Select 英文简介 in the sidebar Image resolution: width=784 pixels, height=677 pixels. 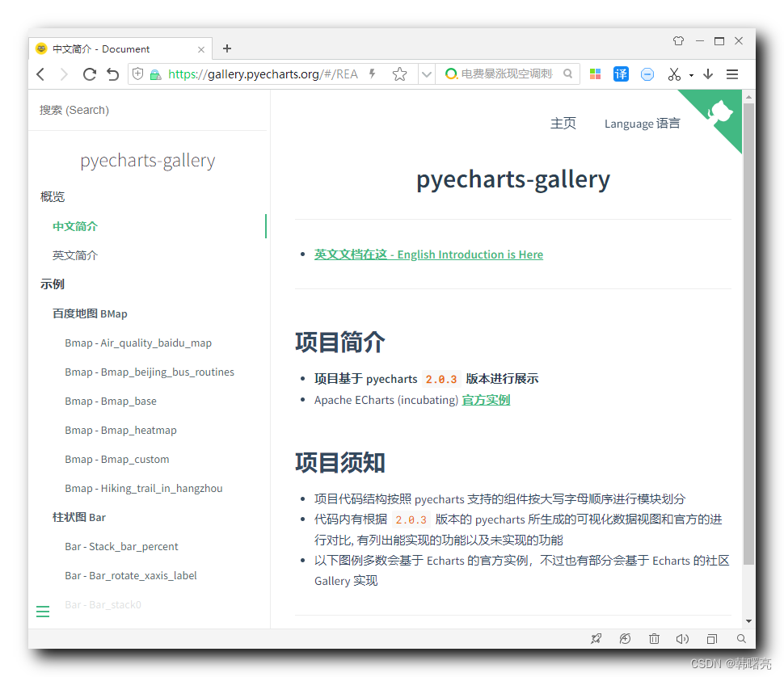point(75,255)
